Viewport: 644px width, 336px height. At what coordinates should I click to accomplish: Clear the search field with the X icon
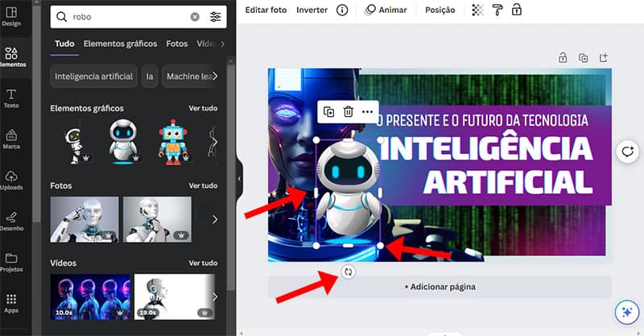point(195,16)
